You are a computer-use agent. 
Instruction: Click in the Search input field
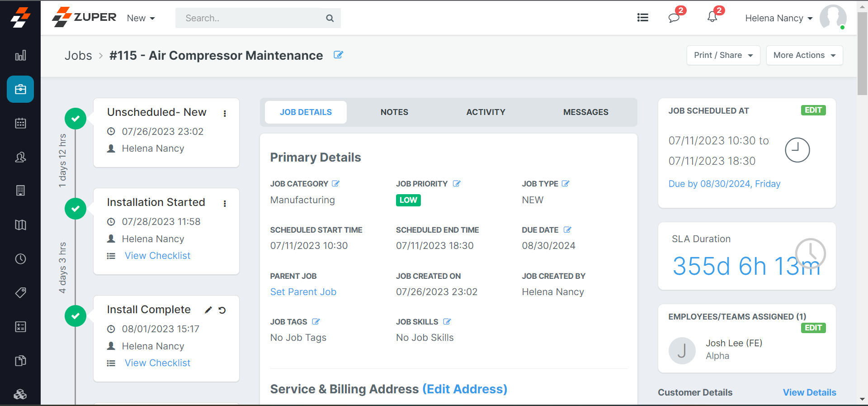pyautogui.click(x=251, y=18)
